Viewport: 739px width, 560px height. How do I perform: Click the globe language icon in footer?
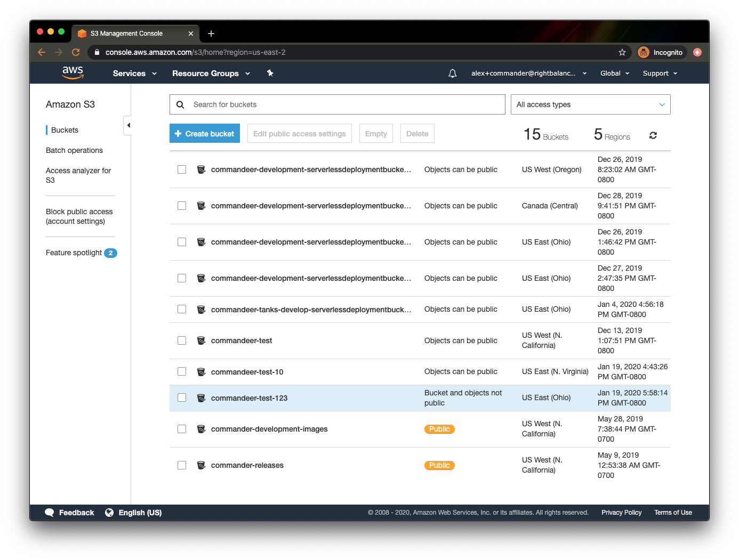[109, 513]
